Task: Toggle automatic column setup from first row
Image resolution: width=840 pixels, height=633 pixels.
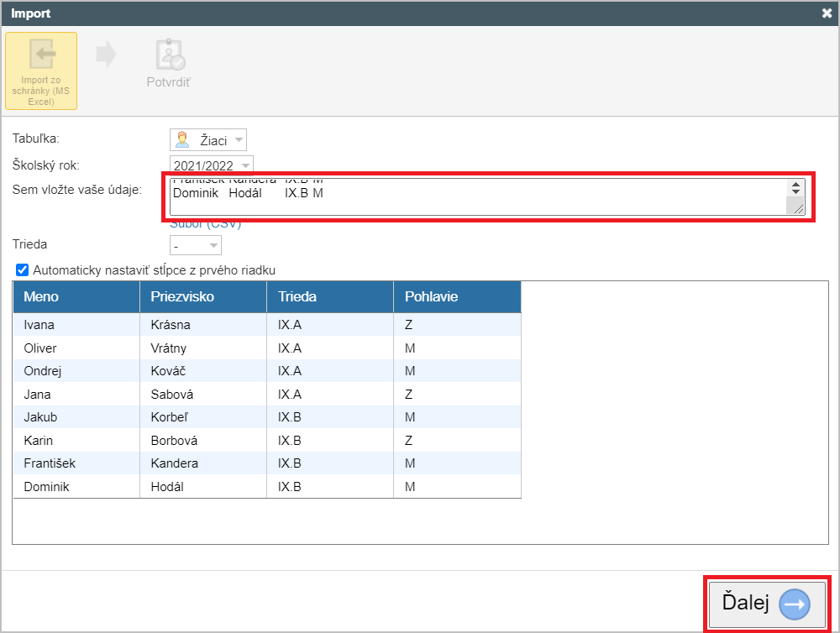Action: point(23,270)
